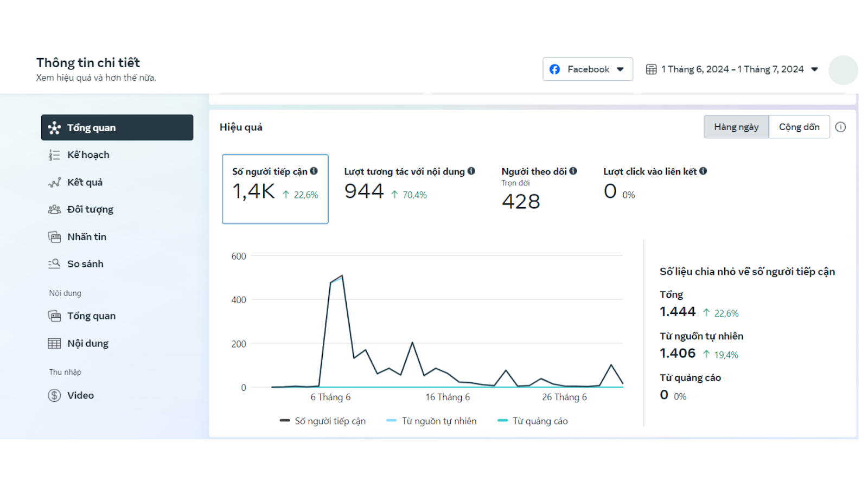This screenshot has height=488, width=868.
Task: Click the Video dollar-sign icon
Action: click(x=54, y=395)
